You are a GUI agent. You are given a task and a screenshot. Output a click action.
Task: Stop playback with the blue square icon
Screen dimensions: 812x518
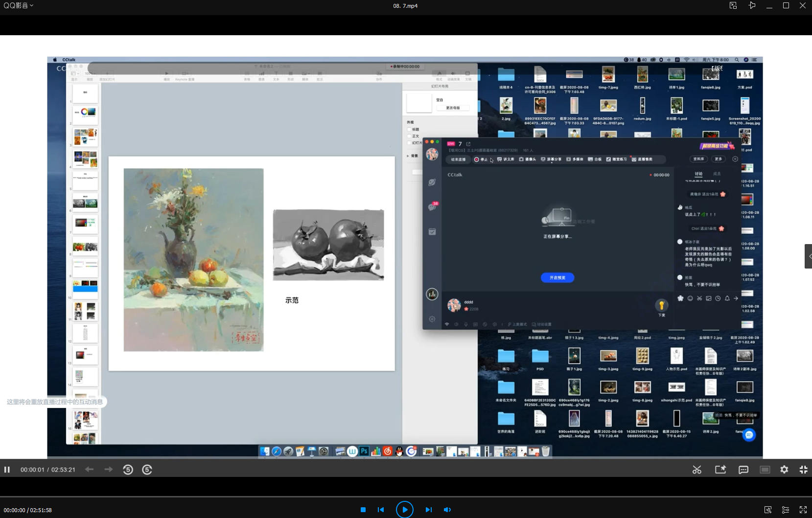363,510
